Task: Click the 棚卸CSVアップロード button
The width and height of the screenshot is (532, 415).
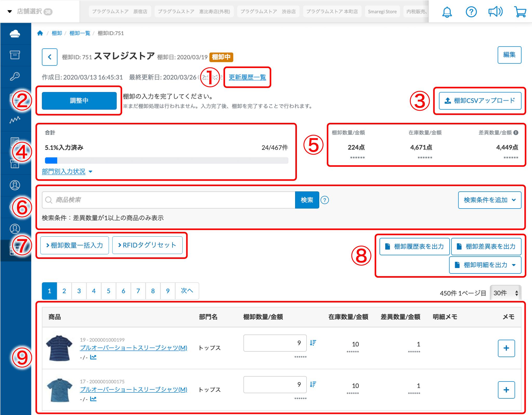Action: 480,101
